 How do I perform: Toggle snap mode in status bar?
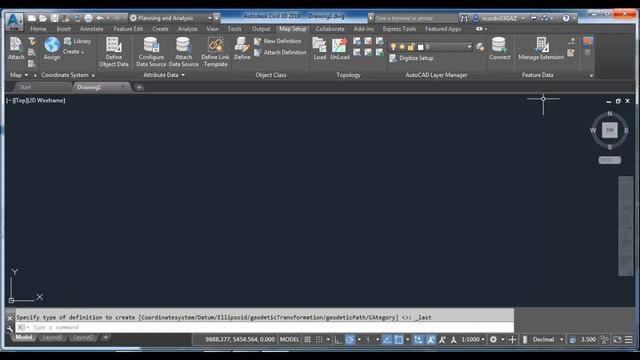(x=319, y=340)
